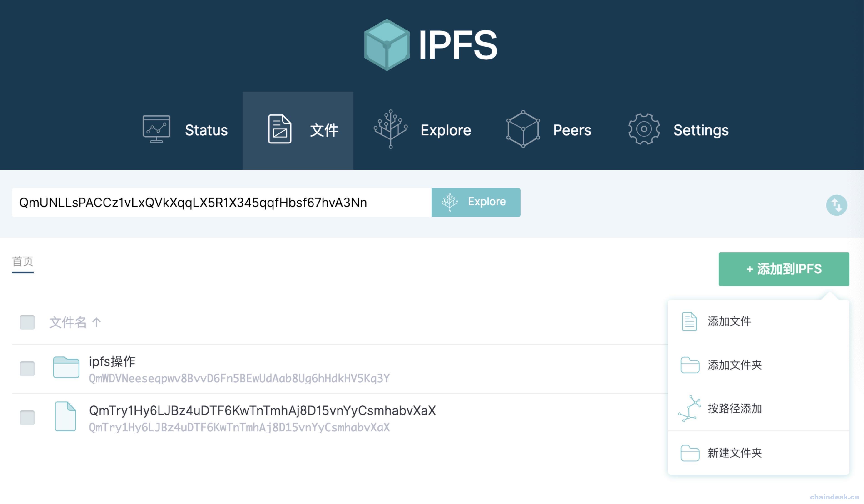
Task: Toggle the select-all checkbox in header
Action: tap(27, 322)
